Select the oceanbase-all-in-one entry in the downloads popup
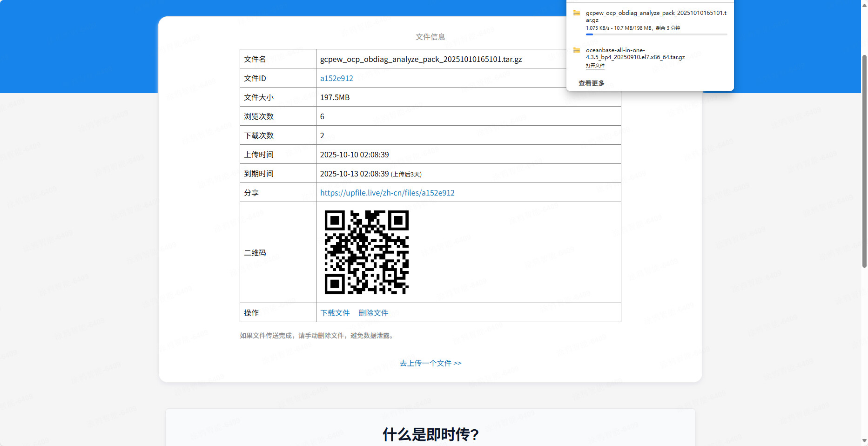Image resolution: width=868 pixels, height=446 pixels. click(635, 54)
